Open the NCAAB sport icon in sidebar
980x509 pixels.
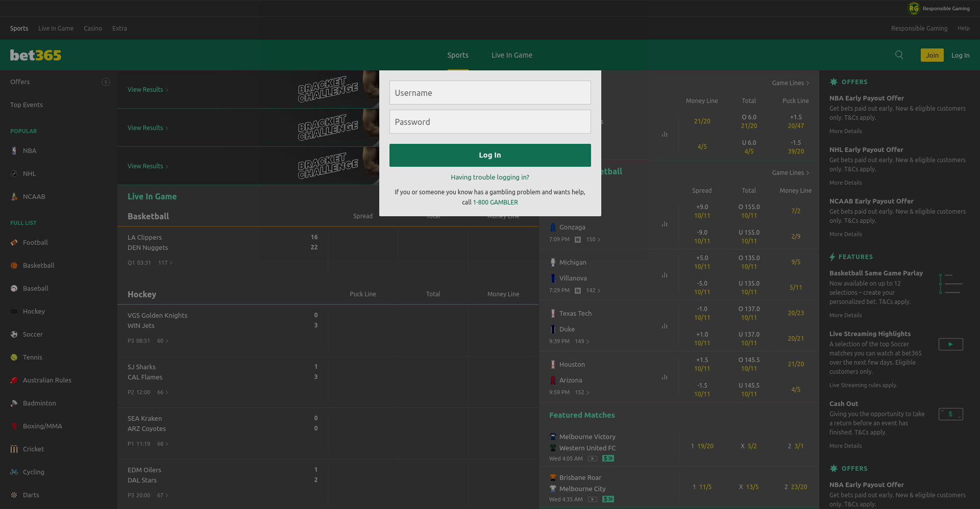pos(14,197)
